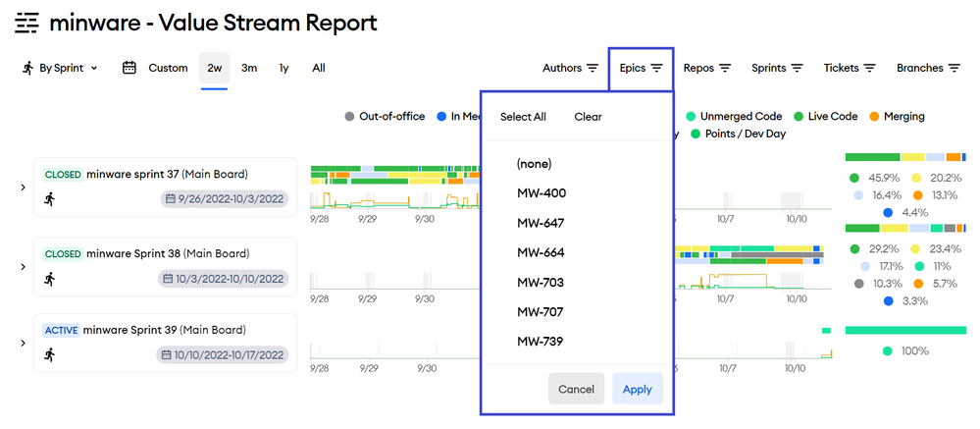
Task: Click the runner icon in sprint 37 card
Action: click(x=49, y=199)
